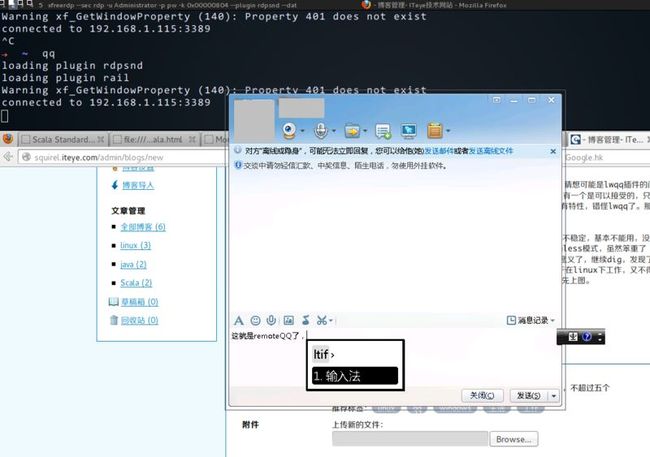The image size is (650, 457).
Task: Open the emoticon smiley picker
Action: 255,320
